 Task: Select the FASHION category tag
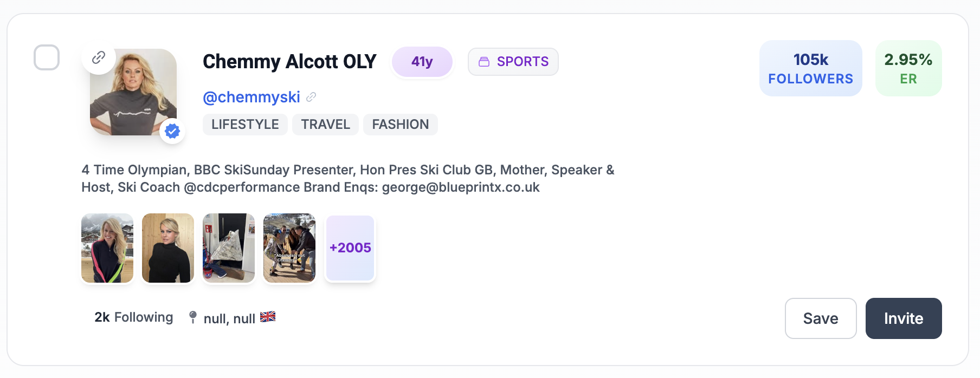click(400, 124)
